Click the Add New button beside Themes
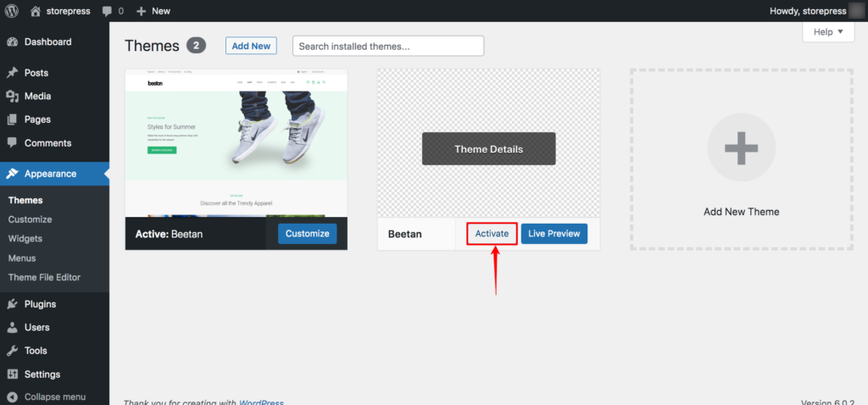This screenshot has height=405, width=868. coord(251,46)
